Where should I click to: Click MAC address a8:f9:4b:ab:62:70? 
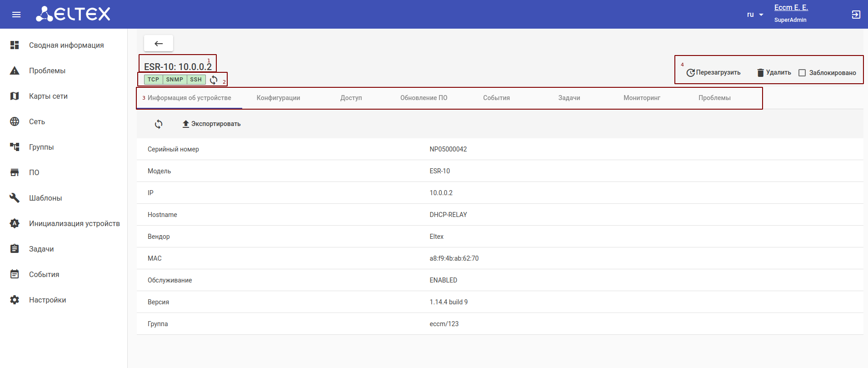454,258
